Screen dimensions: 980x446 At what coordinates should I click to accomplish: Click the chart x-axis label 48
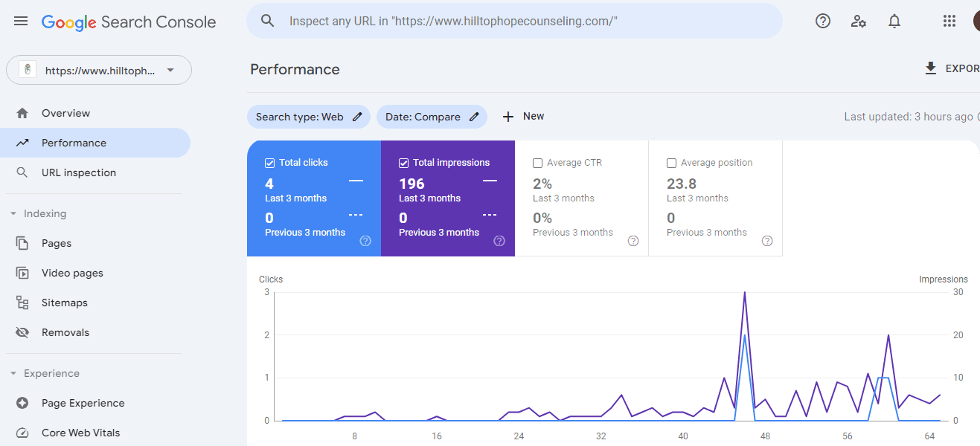point(765,436)
